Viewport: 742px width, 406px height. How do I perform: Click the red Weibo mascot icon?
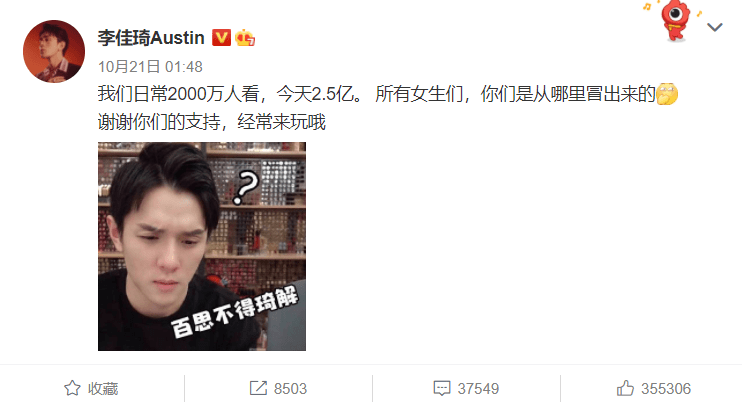click(675, 20)
